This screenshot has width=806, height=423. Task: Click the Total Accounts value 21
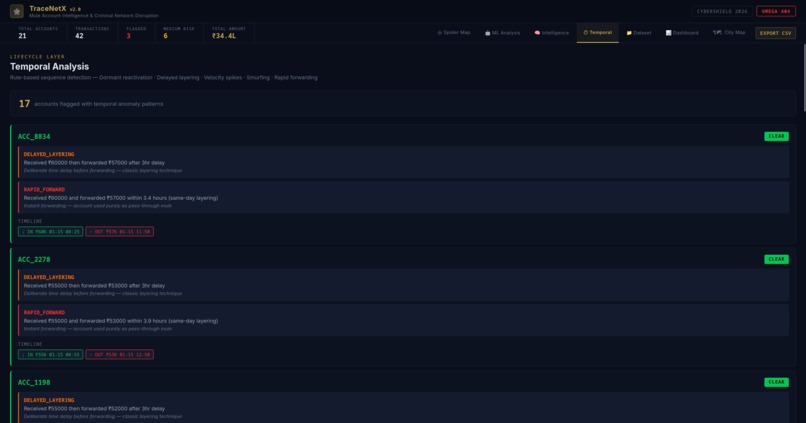22,36
